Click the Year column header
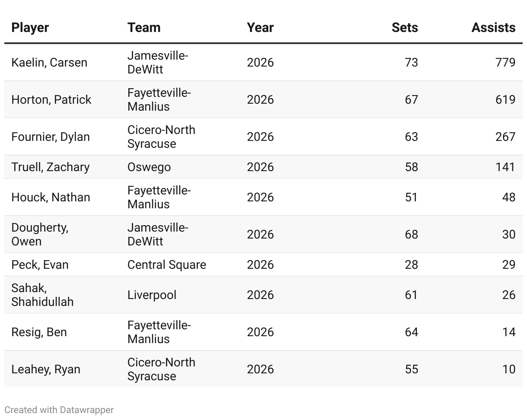 [x=260, y=28]
